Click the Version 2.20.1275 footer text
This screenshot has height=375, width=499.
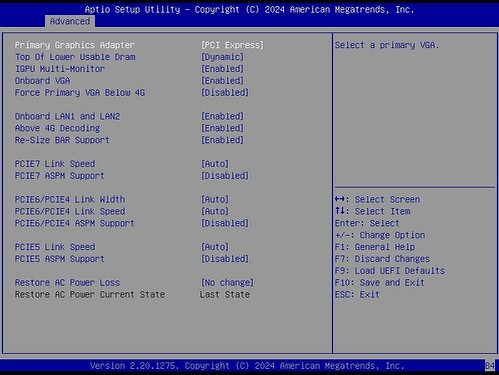point(247,366)
